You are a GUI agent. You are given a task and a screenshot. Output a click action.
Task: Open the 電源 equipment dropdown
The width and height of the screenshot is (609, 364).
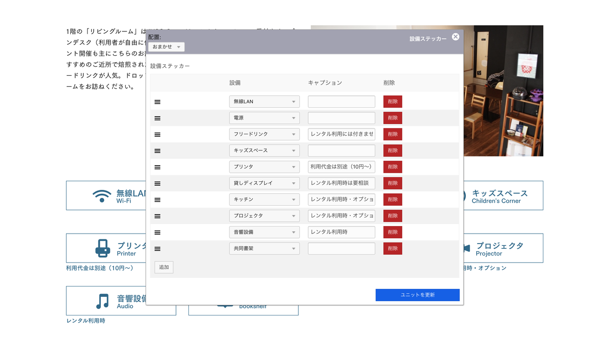[264, 118]
